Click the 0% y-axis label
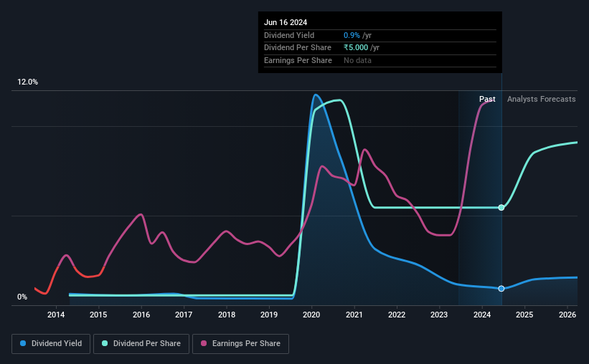 tap(22, 297)
